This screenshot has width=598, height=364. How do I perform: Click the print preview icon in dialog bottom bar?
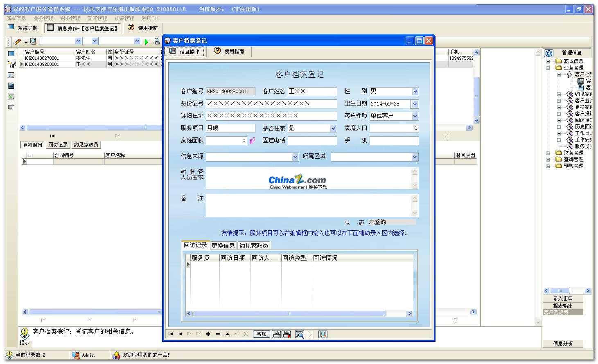[300, 334]
